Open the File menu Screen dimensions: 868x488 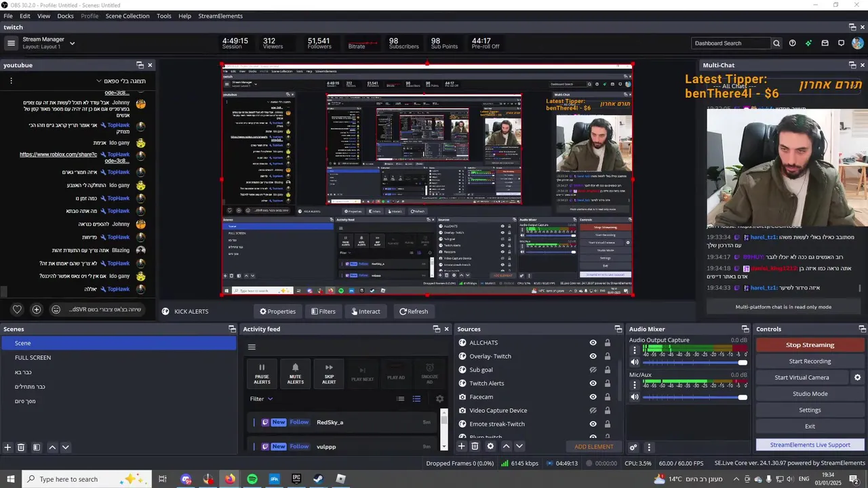click(x=8, y=16)
